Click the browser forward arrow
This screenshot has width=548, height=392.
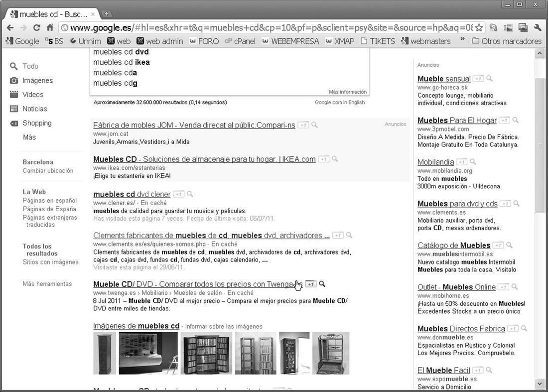(x=23, y=27)
